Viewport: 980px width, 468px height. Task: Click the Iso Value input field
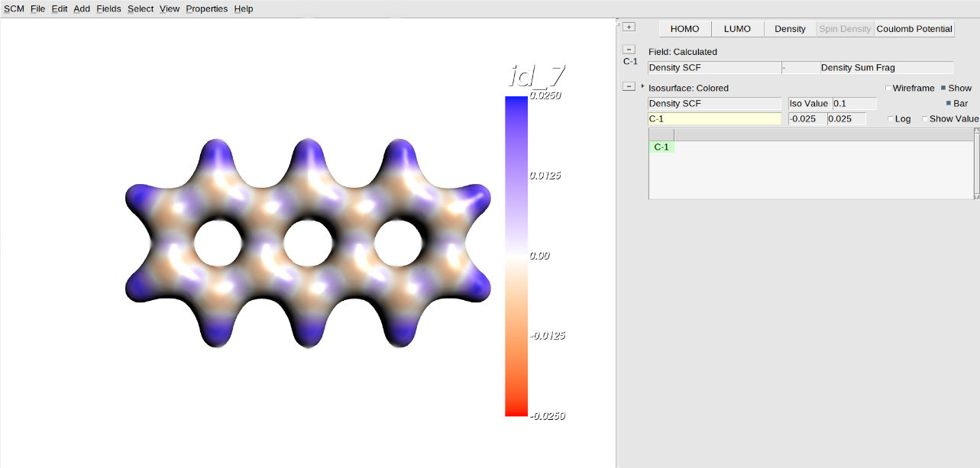855,103
